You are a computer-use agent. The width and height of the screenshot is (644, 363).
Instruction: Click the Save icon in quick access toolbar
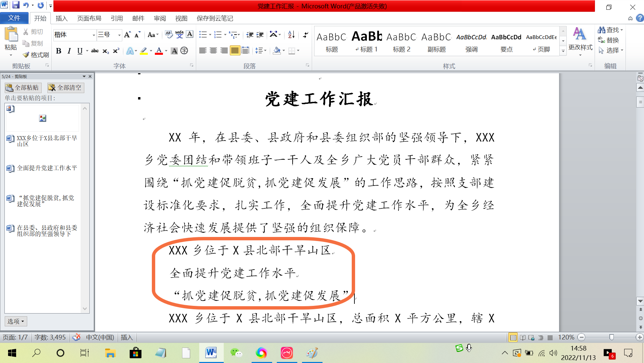(16, 5)
